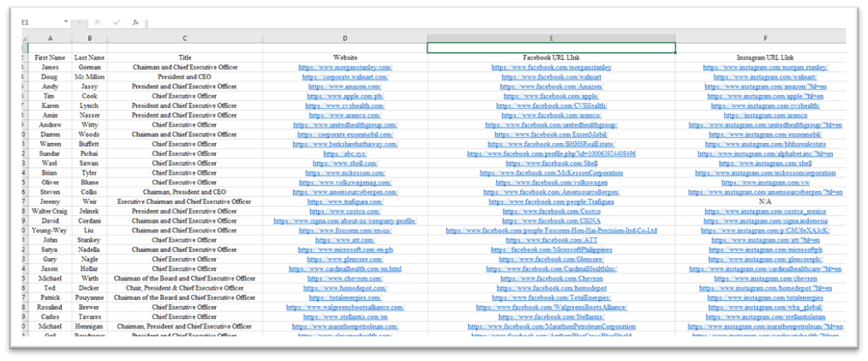868x361 pixels.
Task: Click the formula bar confirm checkmark icon
Action: coord(117,22)
